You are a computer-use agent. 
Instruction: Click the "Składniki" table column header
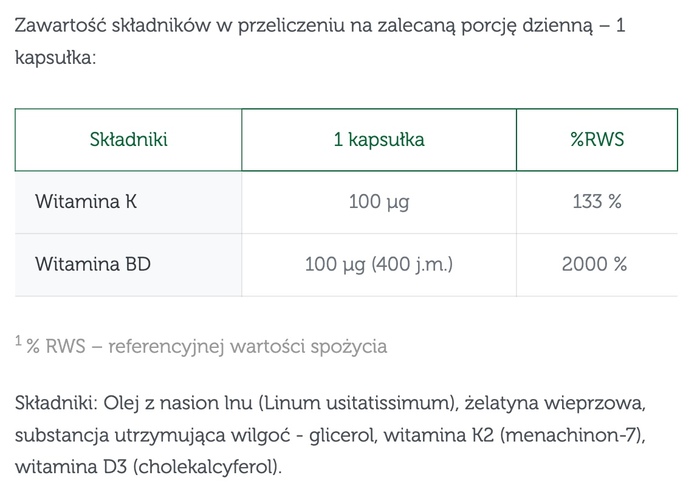coord(129,140)
